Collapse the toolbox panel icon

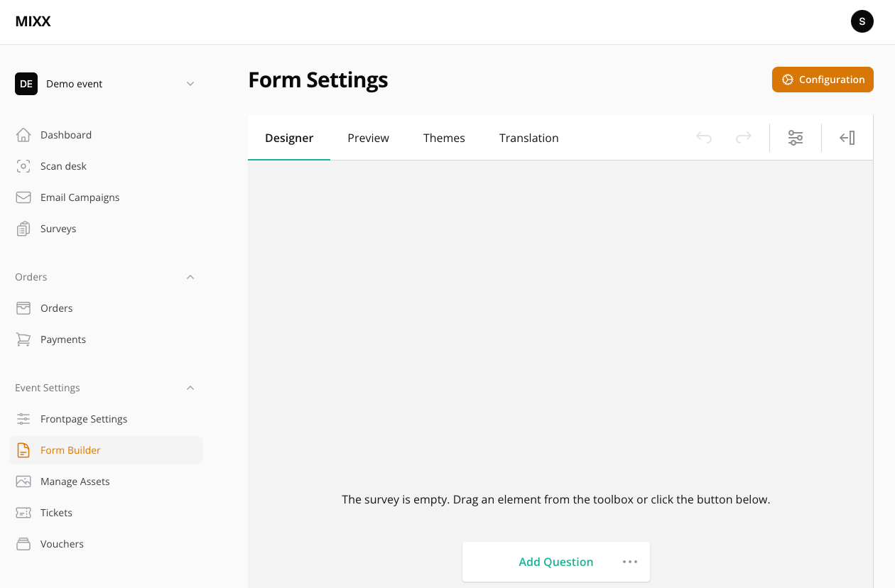coord(847,138)
